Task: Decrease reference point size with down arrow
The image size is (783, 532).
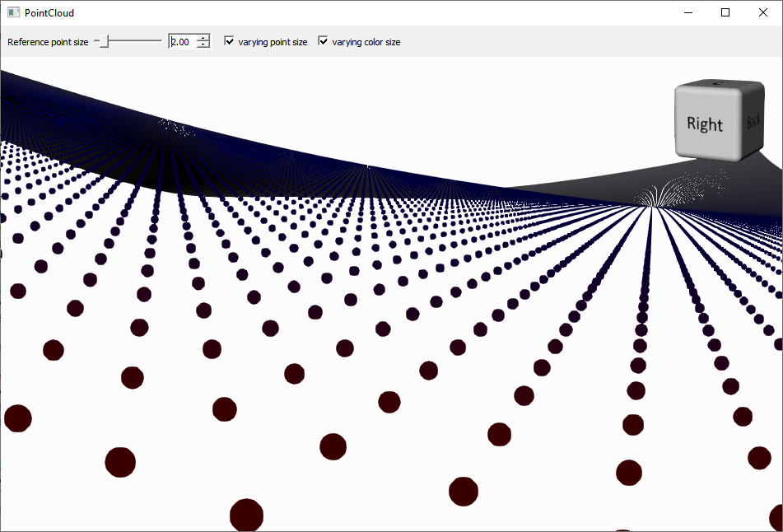Action: tap(203, 44)
